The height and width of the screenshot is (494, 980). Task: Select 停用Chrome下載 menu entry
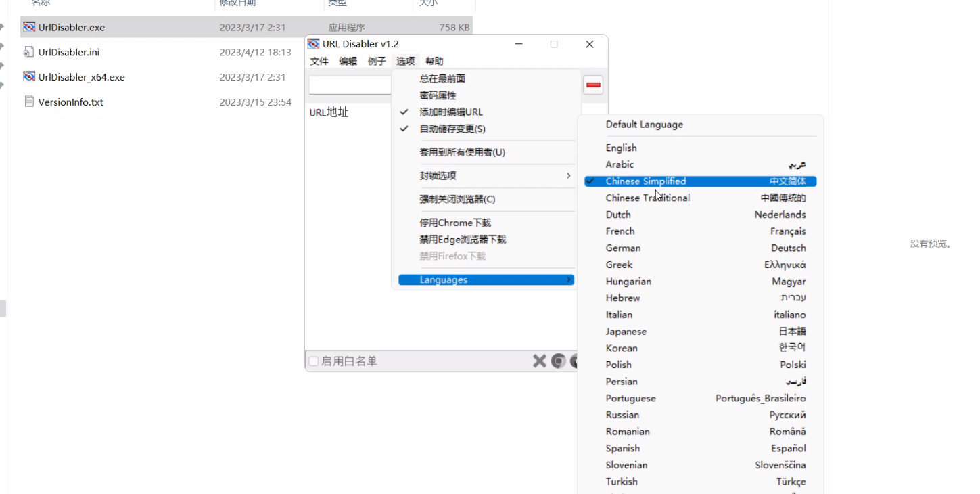(455, 223)
